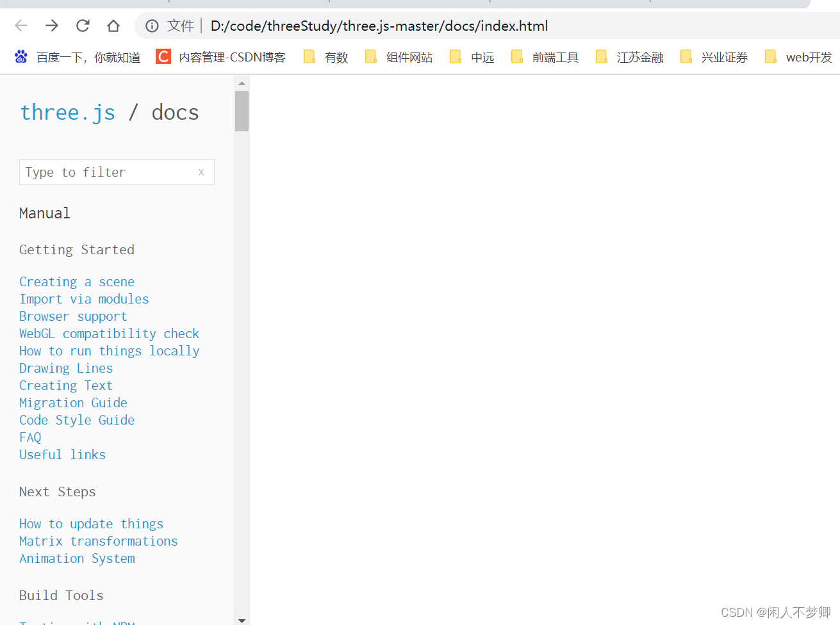
Task: Reload the page with the refresh icon
Action: click(x=83, y=26)
